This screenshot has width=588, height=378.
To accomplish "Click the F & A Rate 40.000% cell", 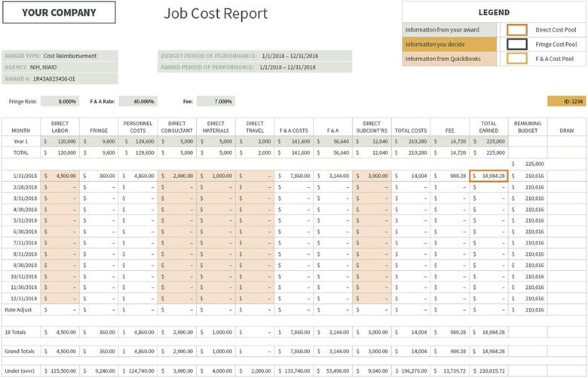I will click(x=138, y=101).
